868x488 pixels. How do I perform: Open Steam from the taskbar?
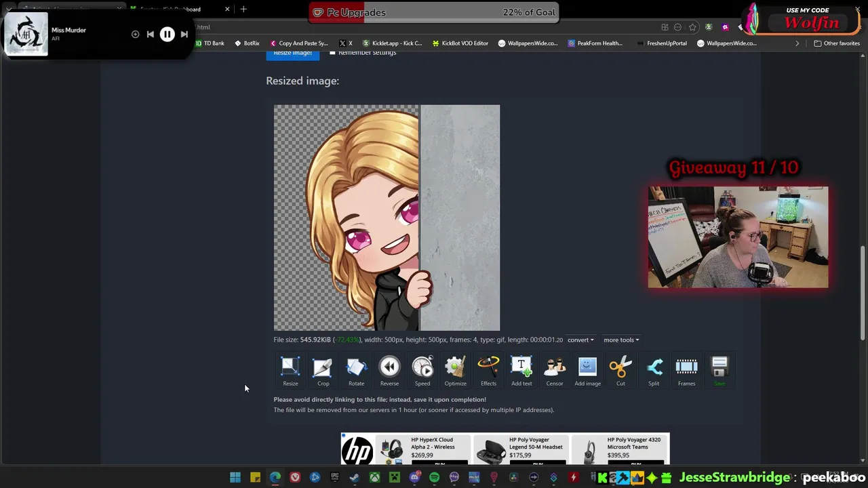(354, 477)
